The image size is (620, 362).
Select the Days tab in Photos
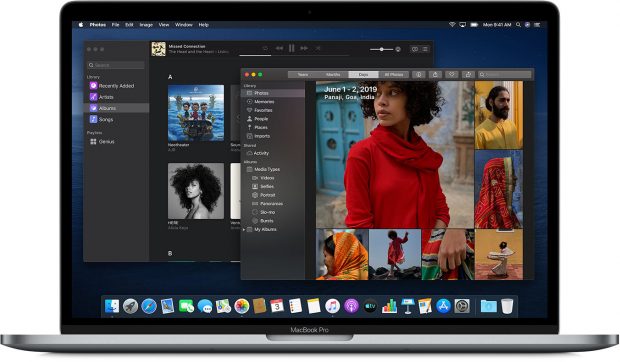tap(363, 74)
